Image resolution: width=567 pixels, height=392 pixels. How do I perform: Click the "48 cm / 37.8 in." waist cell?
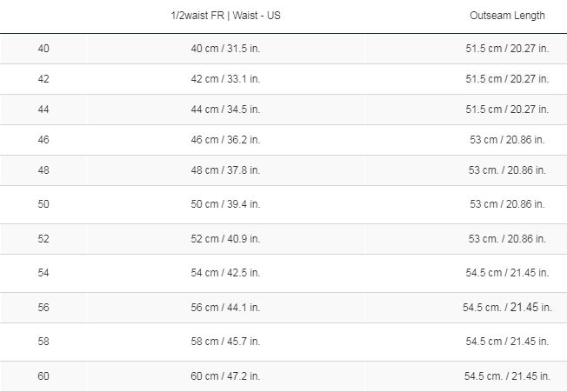click(225, 170)
